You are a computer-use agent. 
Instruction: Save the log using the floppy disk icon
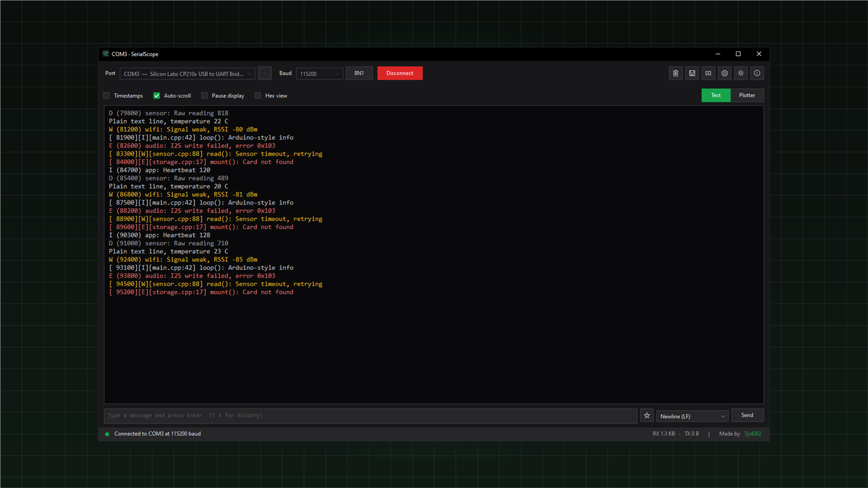[692, 73]
